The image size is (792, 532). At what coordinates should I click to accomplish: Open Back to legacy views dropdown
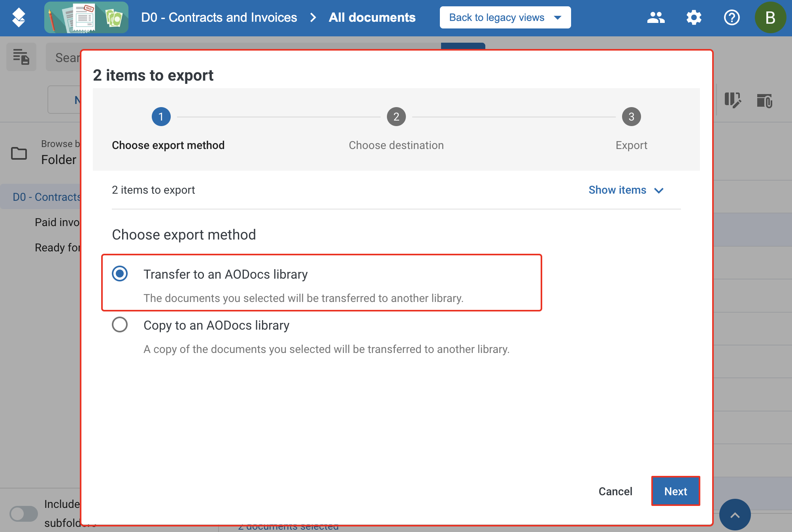pyautogui.click(x=505, y=17)
